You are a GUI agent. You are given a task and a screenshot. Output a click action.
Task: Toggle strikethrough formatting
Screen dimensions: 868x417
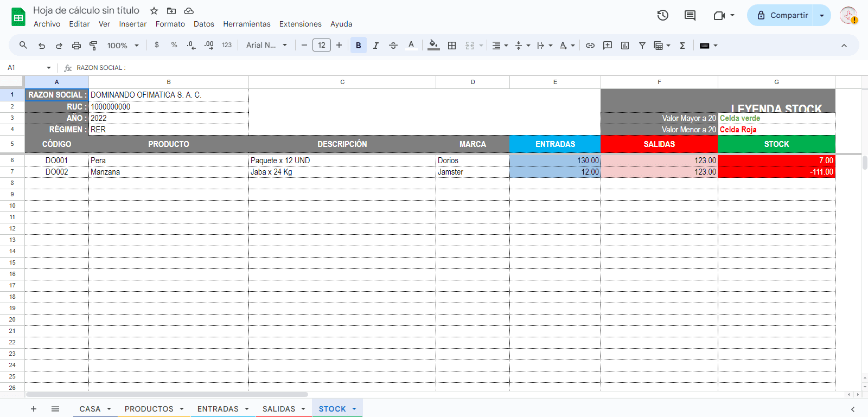click(393, 46)
